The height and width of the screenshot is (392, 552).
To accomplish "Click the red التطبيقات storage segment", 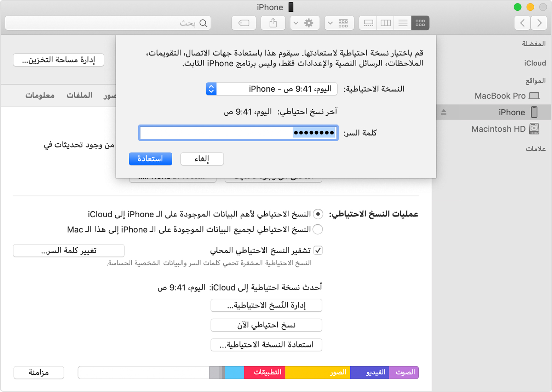I will [265, 373].
